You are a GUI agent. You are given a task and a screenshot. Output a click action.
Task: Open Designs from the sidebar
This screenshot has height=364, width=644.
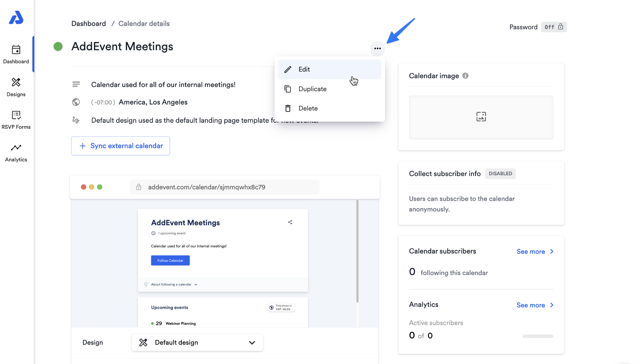tap(16, 87)
